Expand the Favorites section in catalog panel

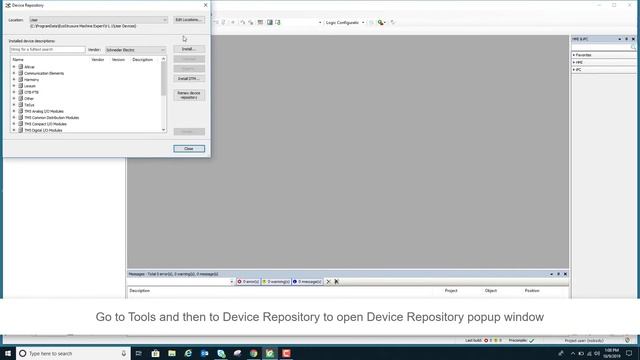pyautogui.click(x=574, y=55)
